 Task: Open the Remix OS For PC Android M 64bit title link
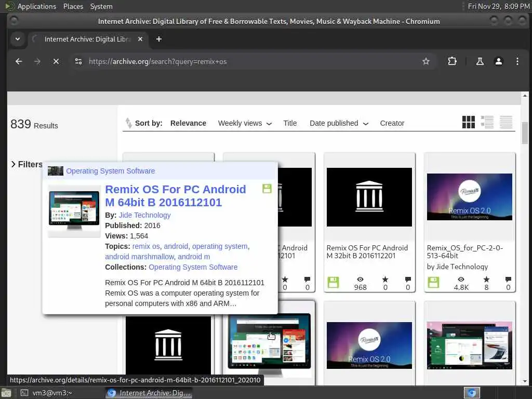point(176,196)
